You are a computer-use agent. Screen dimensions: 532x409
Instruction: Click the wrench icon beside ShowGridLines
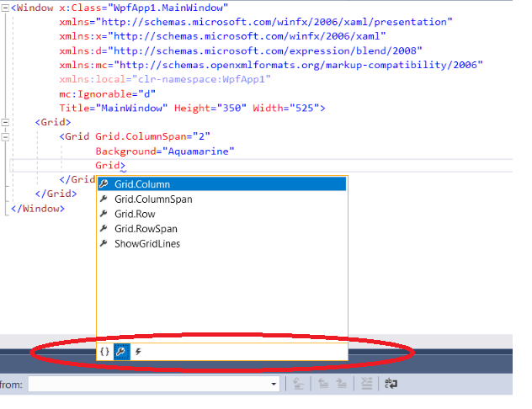pos(104,243)
